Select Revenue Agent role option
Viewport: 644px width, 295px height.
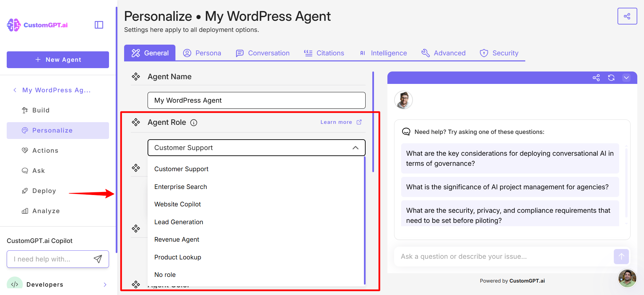click(256, 240)
